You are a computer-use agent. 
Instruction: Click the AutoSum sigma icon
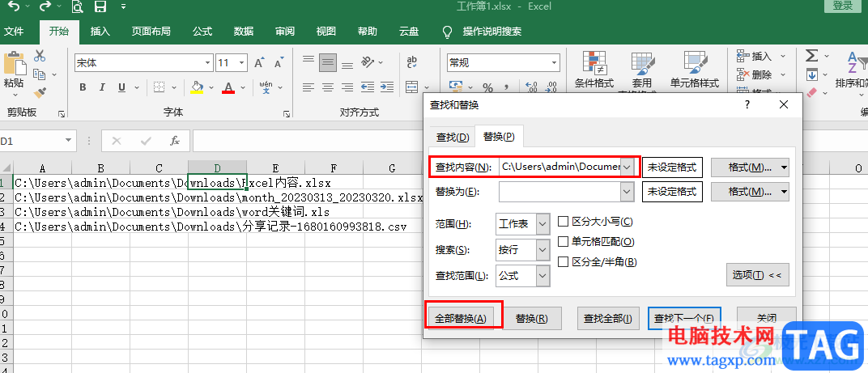811,56
